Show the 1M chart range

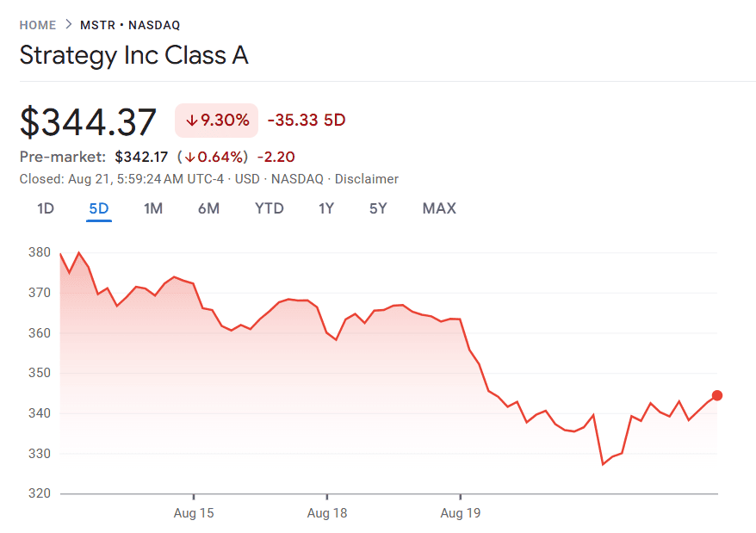(153, 208)
